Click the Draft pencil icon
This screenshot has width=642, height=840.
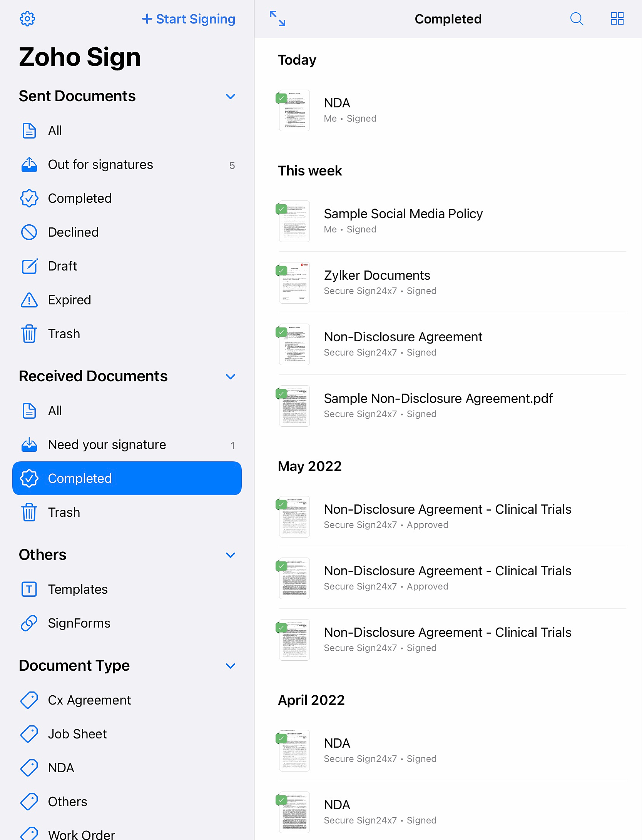pos(29,266)
